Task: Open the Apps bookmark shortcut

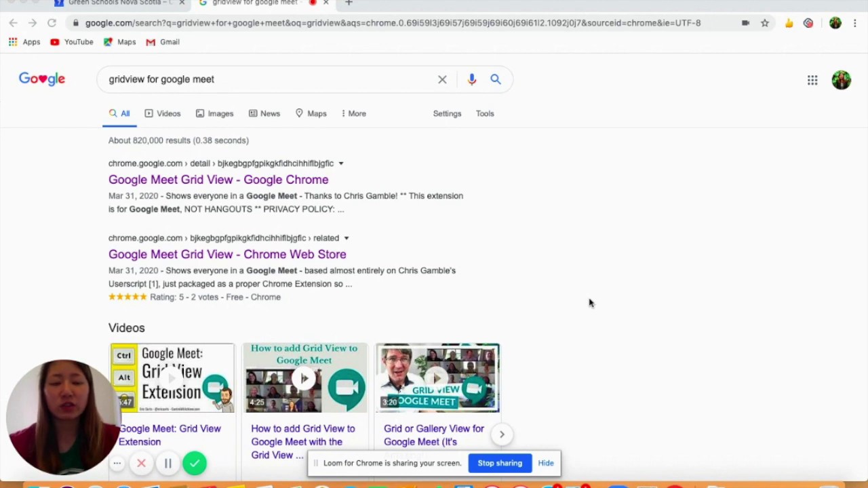Action: pyautogui.click(x=24, y=42)
